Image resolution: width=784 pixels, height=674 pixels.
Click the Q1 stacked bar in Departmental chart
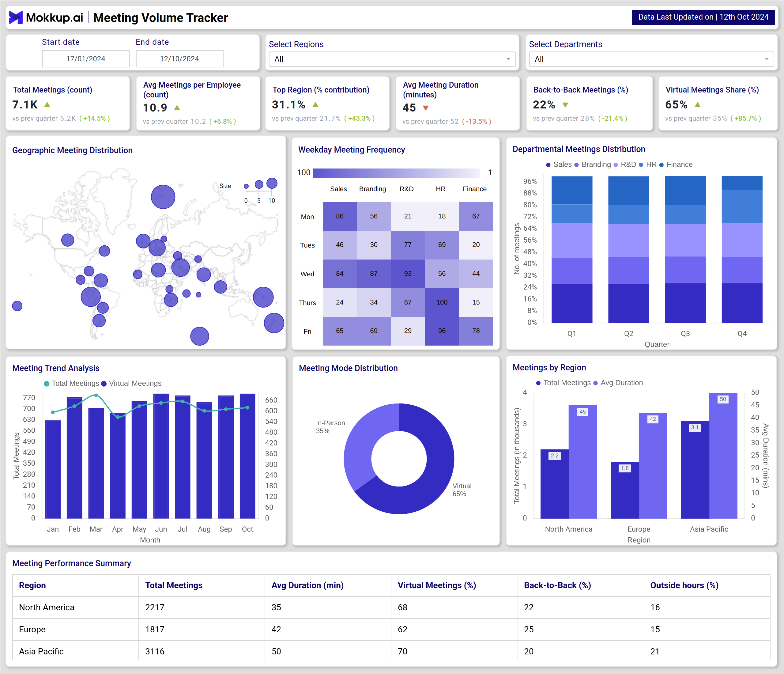tap(572, 249)
